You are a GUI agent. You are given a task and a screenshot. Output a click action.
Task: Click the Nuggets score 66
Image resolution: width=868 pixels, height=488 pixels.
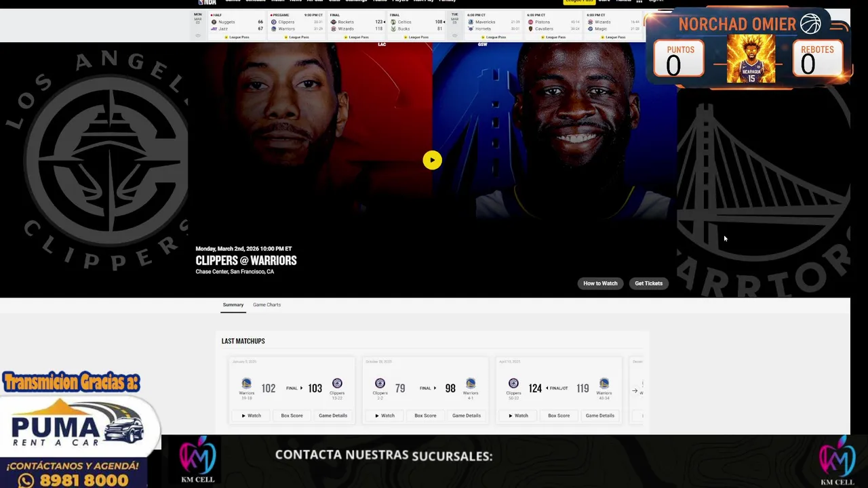260,22
